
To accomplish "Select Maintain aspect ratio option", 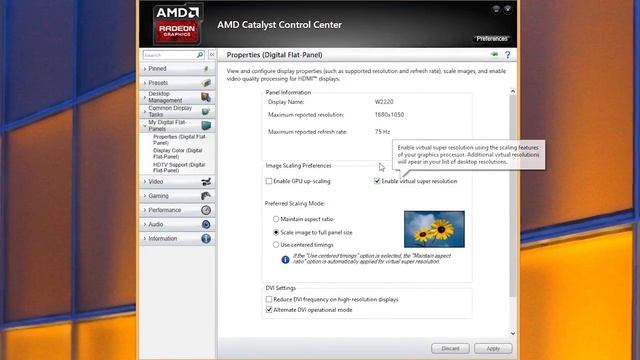I will (276, 219).
